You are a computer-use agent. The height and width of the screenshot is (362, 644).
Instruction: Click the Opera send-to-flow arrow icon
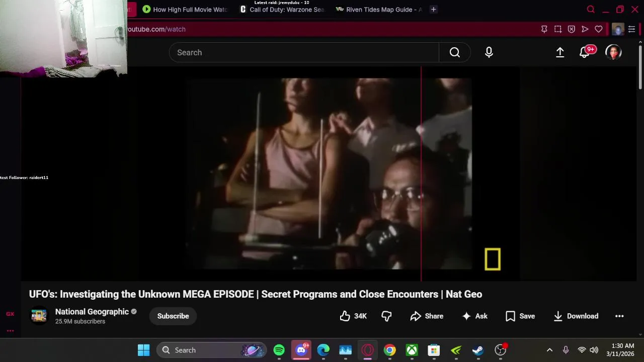[x=585, y=29]
